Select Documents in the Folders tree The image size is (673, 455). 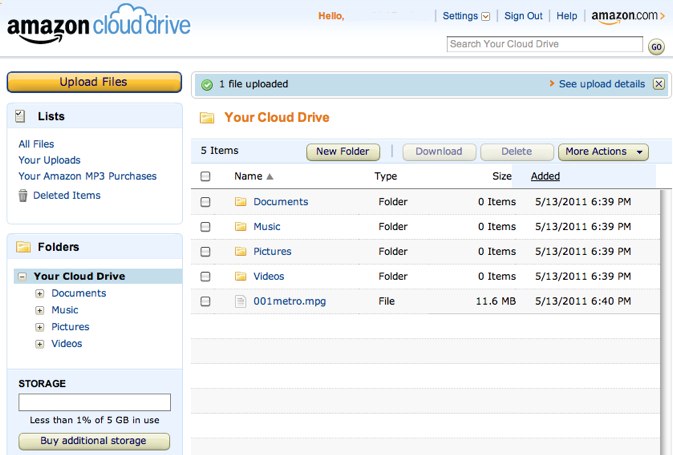(x=79, y=293)
